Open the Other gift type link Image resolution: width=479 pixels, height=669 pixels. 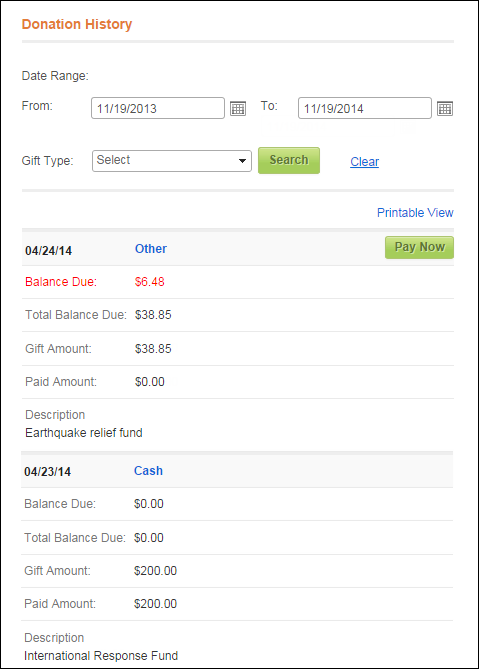[151, 249]
